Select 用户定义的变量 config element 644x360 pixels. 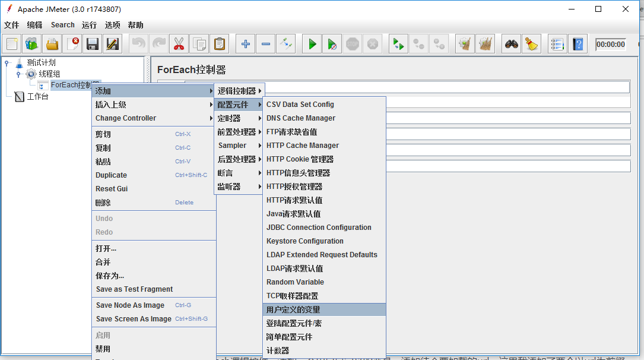[324, 310]
